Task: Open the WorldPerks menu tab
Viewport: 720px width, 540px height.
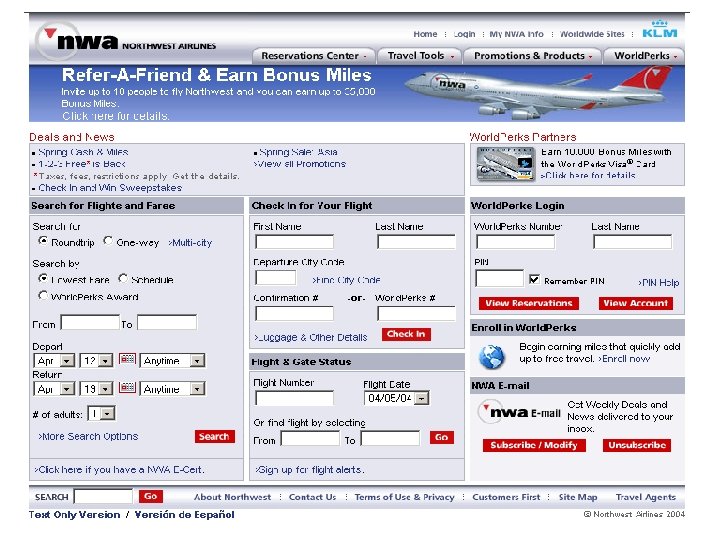Action: (x=644, y=56)
